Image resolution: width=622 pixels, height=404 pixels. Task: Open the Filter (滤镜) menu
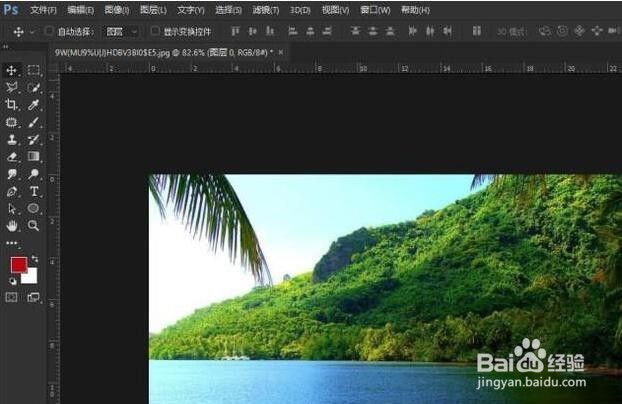pos(266,10)
